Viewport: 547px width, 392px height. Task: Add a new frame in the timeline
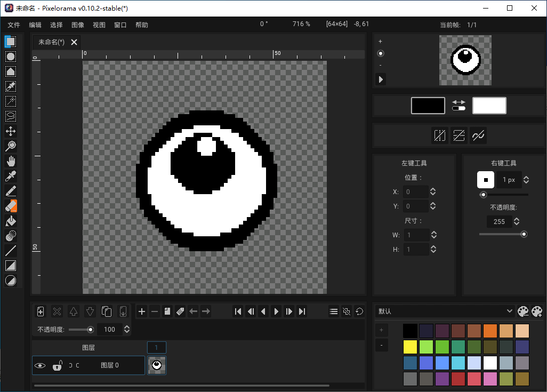(x=141, y=311)
